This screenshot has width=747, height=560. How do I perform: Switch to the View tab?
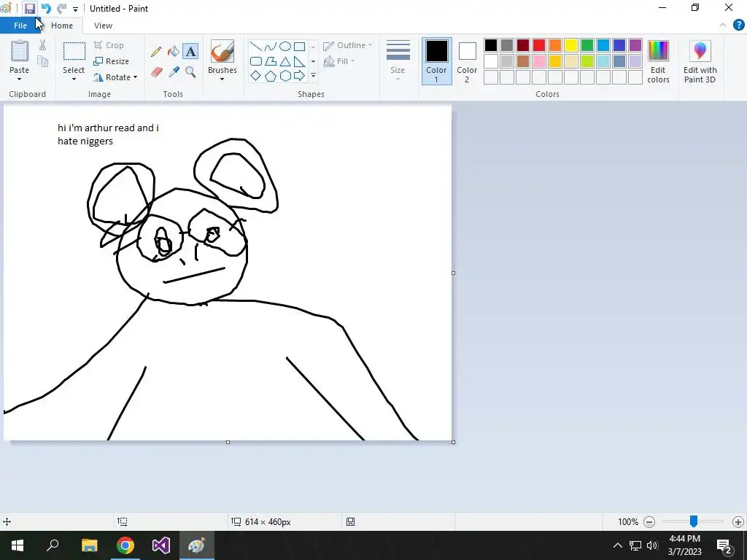click(103, 26)
